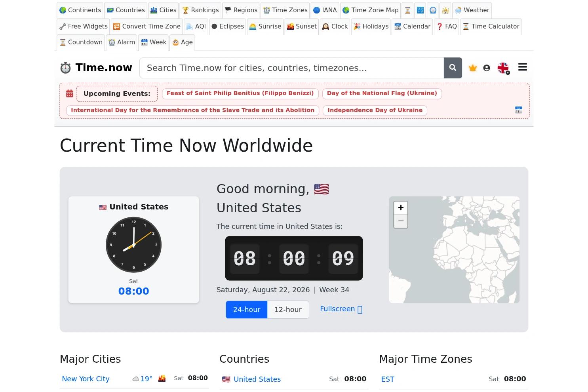Open the premium crown icon
Screen dimensions: 588x392
point(472,68)
